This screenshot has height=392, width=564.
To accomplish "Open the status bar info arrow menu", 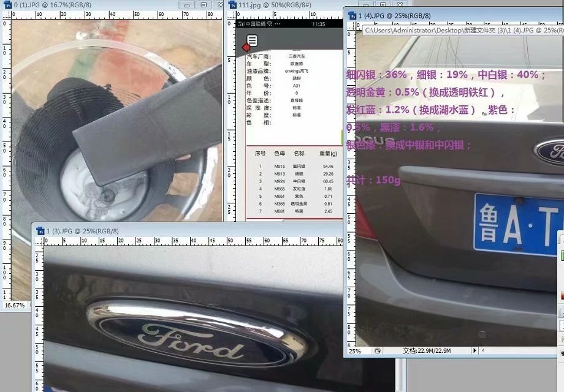I will 475,351.
